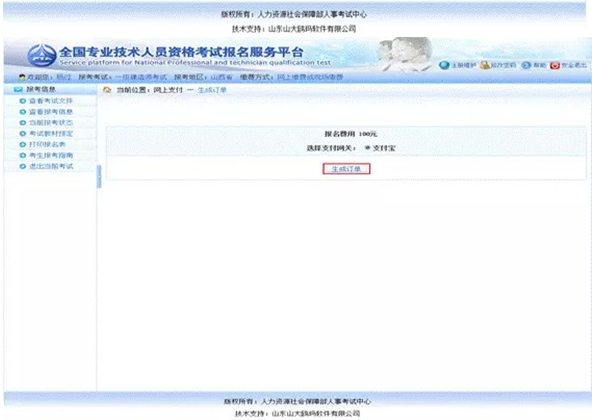Viewport: 595px width, 420px height.
Task: Click the 修改密码 user-lock icon
Action: pos(485,65)
